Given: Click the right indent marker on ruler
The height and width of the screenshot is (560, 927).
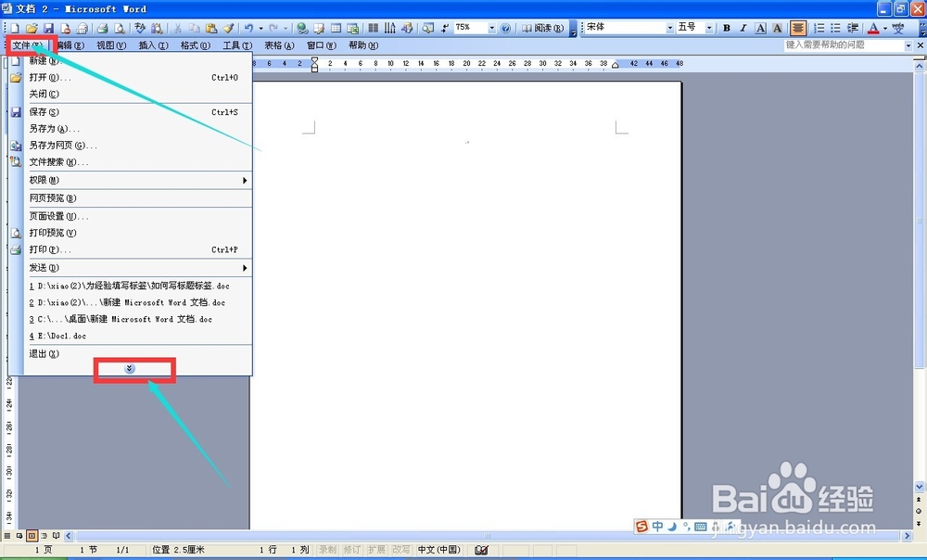Looking at the screenshot, I should pos(616,65).
